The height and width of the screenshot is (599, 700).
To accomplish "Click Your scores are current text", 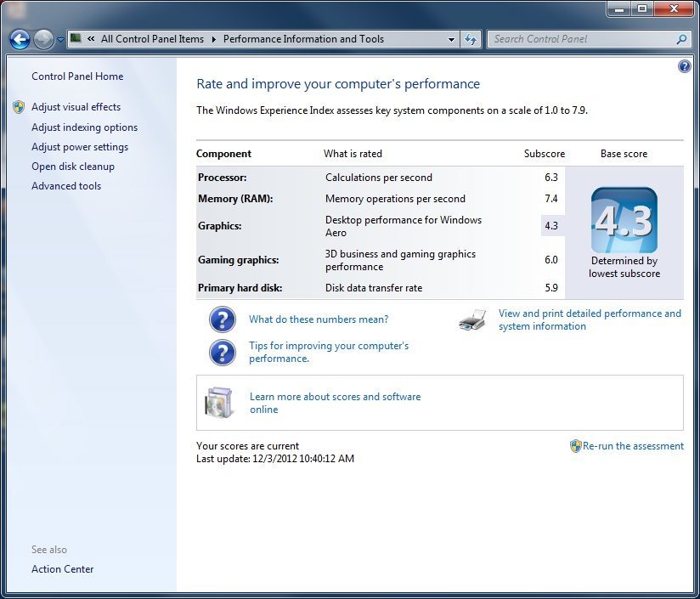I will pos(247,446).
